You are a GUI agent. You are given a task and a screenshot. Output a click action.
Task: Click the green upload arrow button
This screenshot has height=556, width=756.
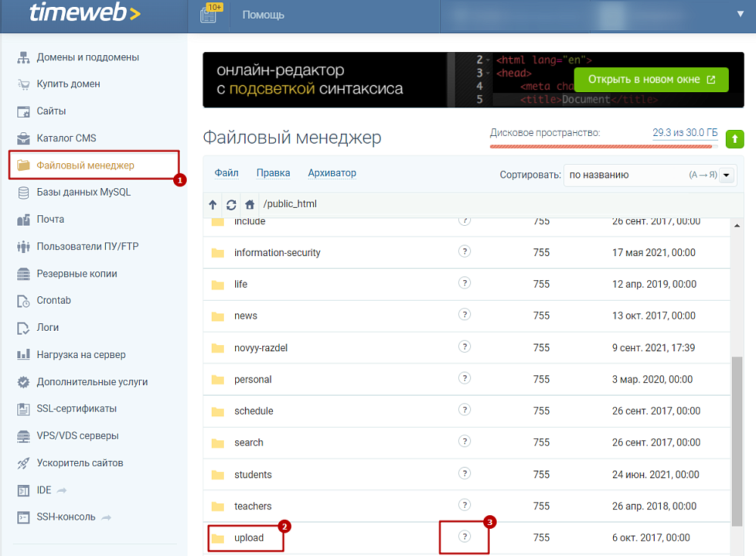pos(734,138)
